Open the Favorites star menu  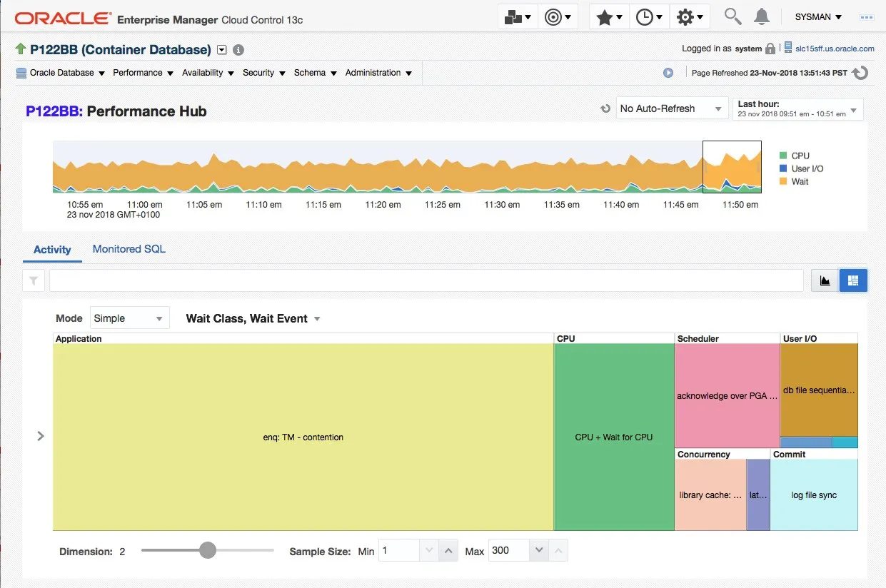(609, 17)
